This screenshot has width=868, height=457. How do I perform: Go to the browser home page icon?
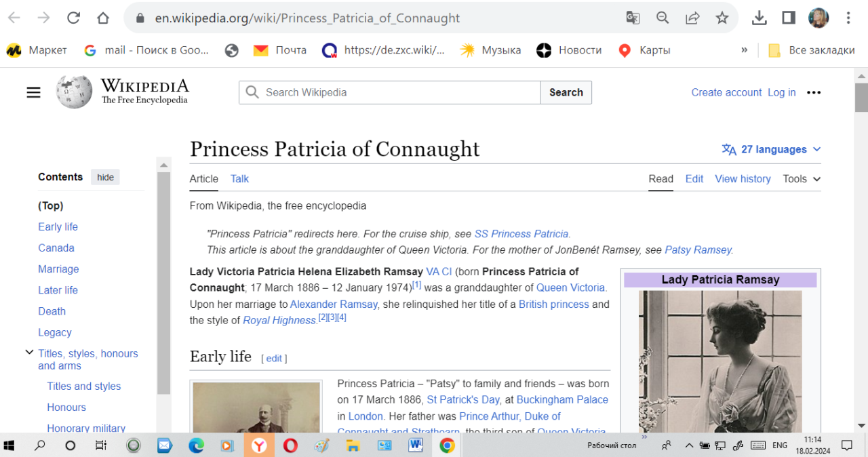102,18
